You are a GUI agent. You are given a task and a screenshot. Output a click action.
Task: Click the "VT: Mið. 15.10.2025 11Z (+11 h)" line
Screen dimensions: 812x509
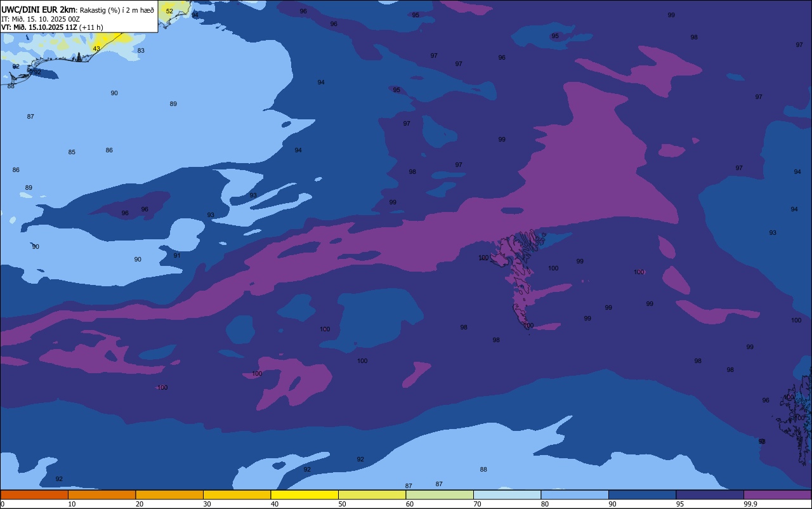[x=52, y=27]
